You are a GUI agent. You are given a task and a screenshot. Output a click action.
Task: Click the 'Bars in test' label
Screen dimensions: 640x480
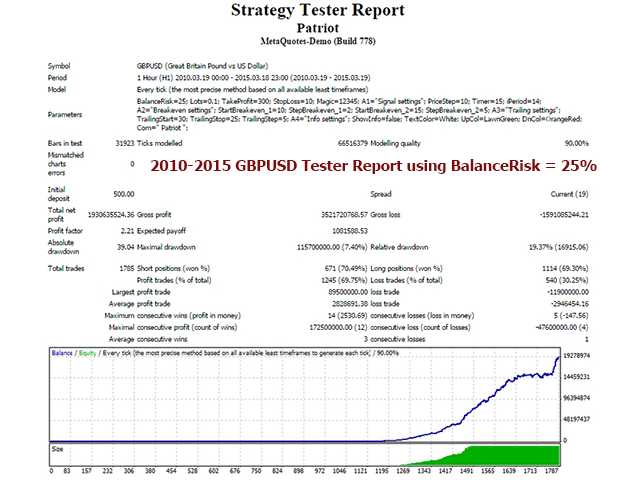tap(64, 143)
